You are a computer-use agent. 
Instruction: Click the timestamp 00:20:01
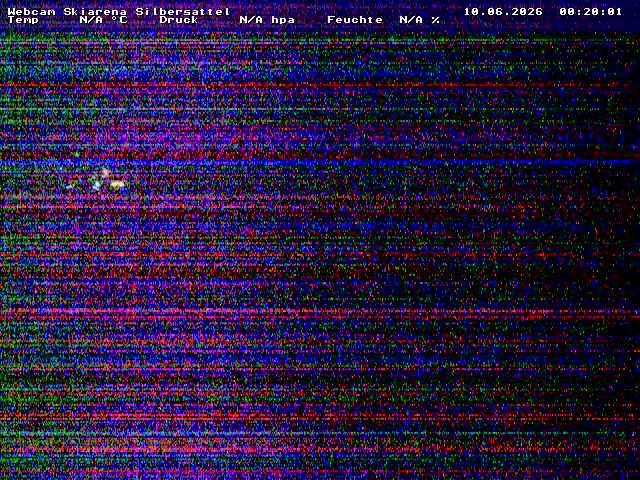(x=591, y=12)
